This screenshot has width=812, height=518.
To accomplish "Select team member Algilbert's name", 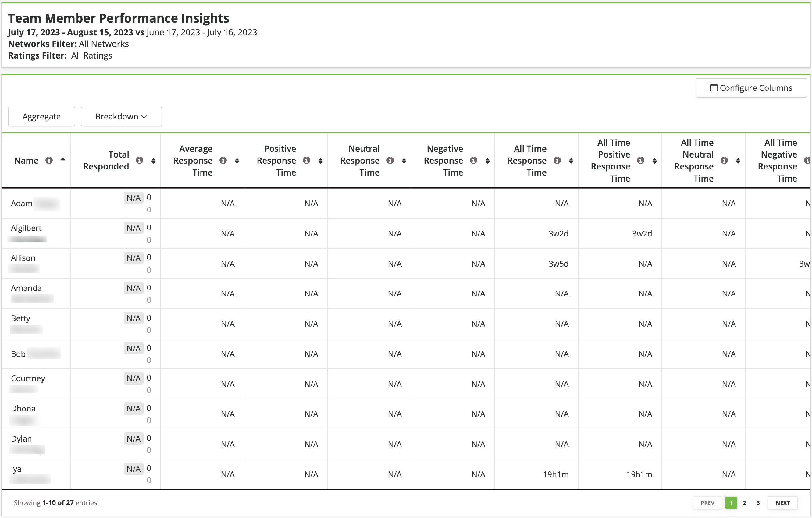I will [26, 228].
